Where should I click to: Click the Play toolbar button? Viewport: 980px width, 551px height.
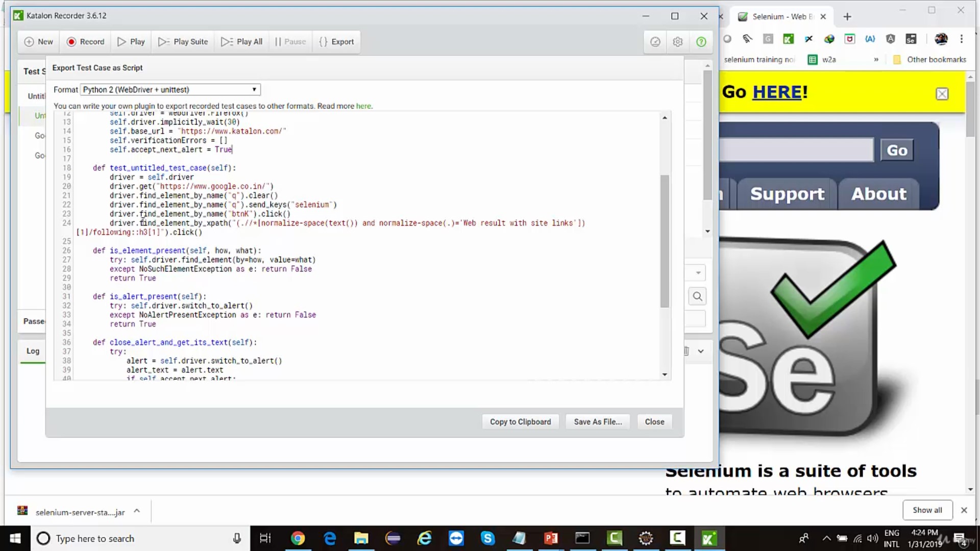point(131,42)
